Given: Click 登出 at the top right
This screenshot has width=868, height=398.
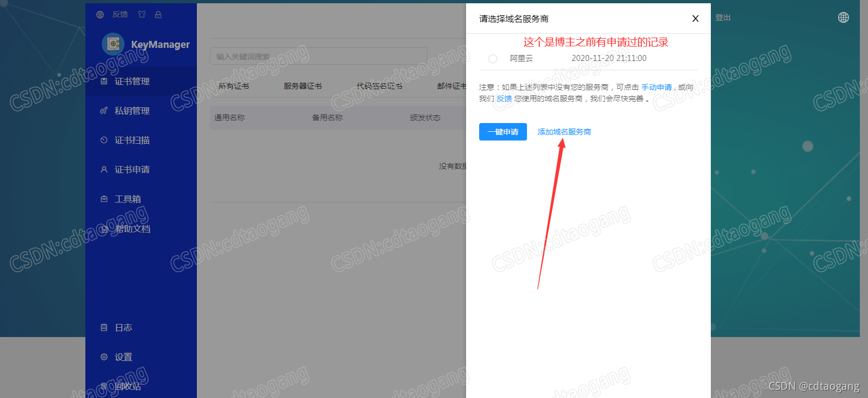Looking at the screenshot, I should coord(723,17).
